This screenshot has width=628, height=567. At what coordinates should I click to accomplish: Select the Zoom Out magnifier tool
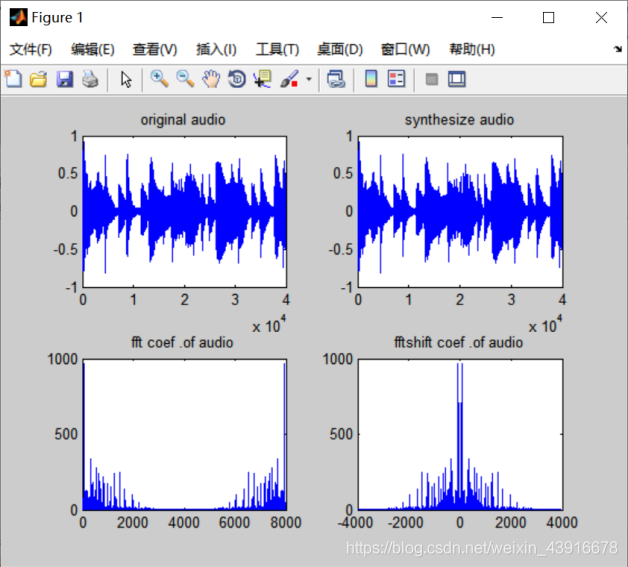tap(185, 79)
